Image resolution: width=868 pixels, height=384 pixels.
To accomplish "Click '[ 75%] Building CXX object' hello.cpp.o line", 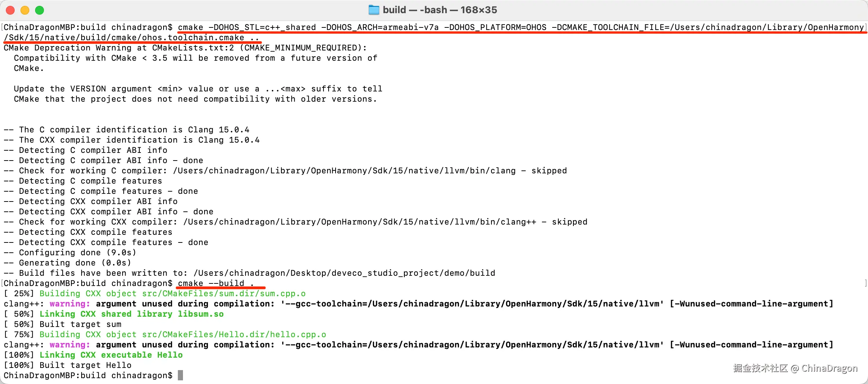I will pos(165,335).
